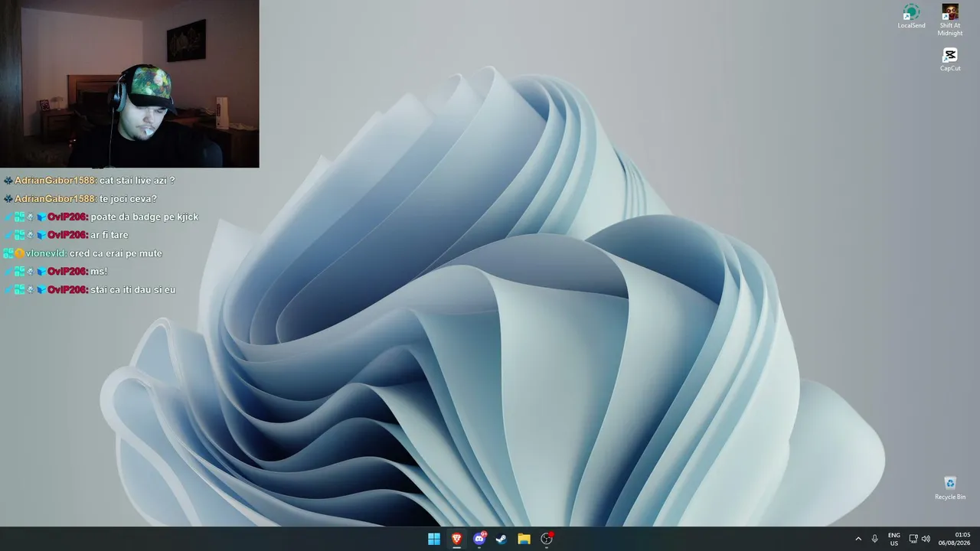Click chat message 'stai ca iti dau si eu'
Image resolution: width=980 pixels, height=551 pixels.
[x=133, y=290]
